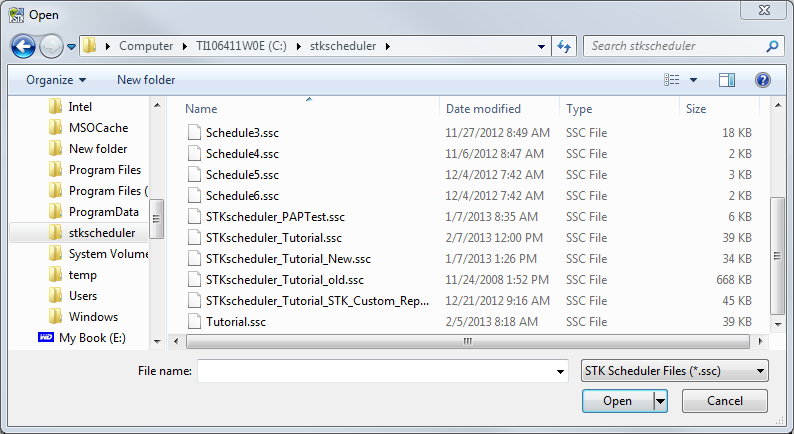Toggle the preview pane icon
Viewport: 794px width, 434px height.
click(727, 80)
